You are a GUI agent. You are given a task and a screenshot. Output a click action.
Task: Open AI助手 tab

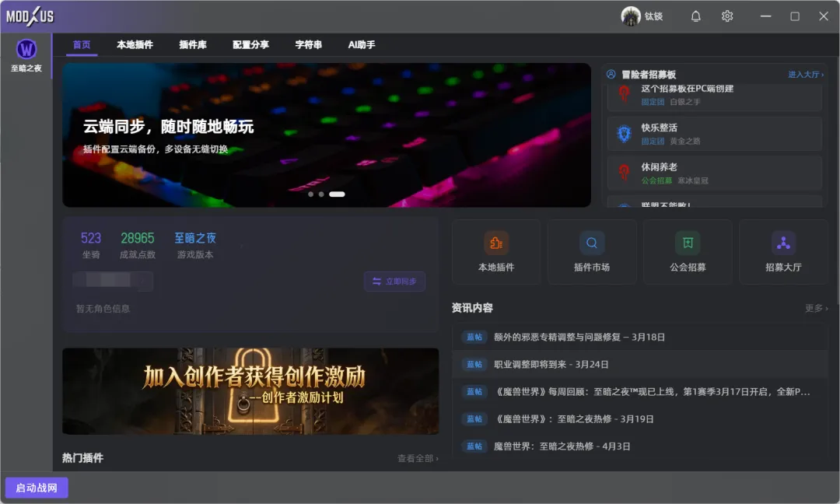point(362,45)
